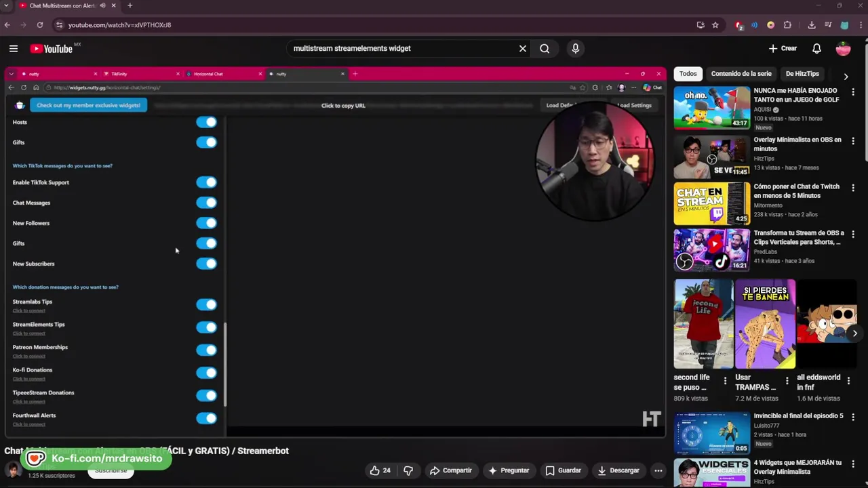This screenshot has width=868, height=488.
Task: Open Chrome downloads icon
Action: (x=812, y=25)
